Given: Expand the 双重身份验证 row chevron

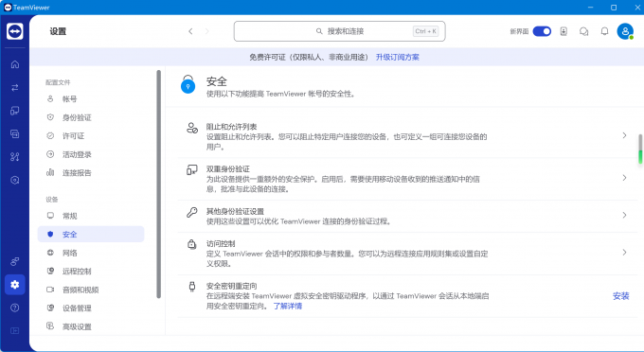Looking at the screenshot, I should coord(624,178).
